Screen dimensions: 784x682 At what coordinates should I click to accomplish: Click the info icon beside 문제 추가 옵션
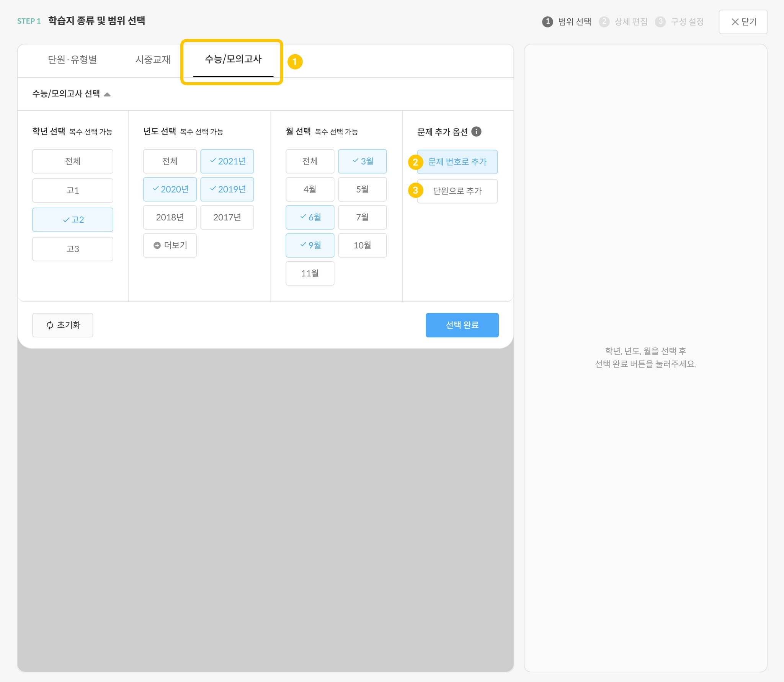click(x=476, y=132)
